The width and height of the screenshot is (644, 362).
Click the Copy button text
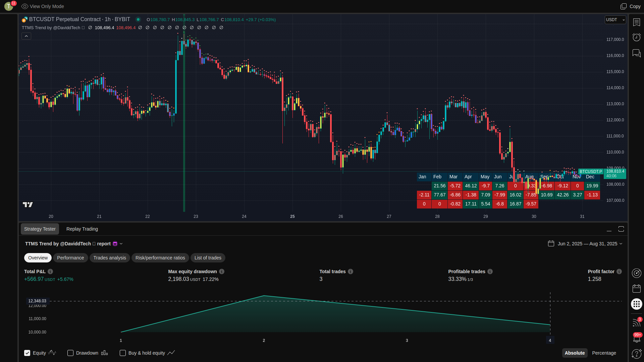pyautogui.click(x=635, y=6)
